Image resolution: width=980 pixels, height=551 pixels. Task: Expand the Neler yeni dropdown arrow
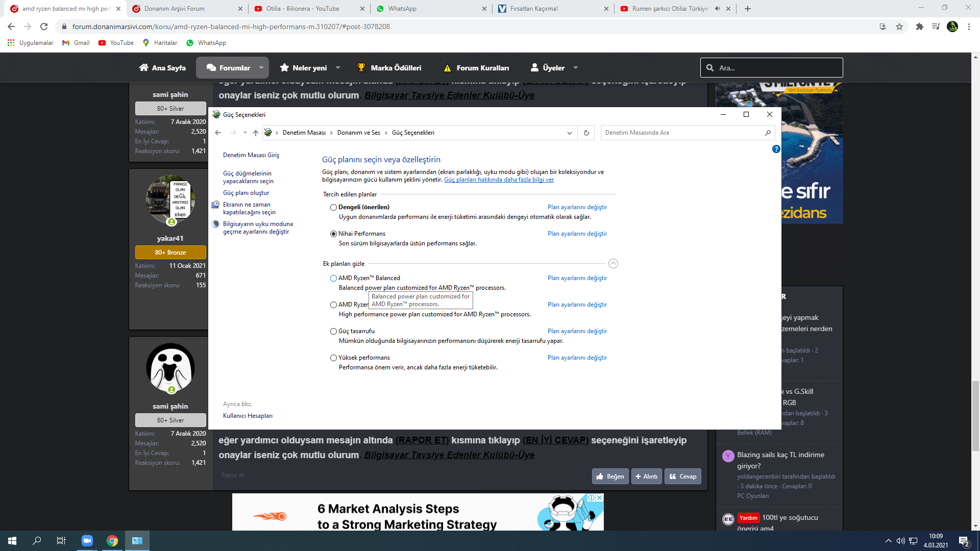point(338,68)
